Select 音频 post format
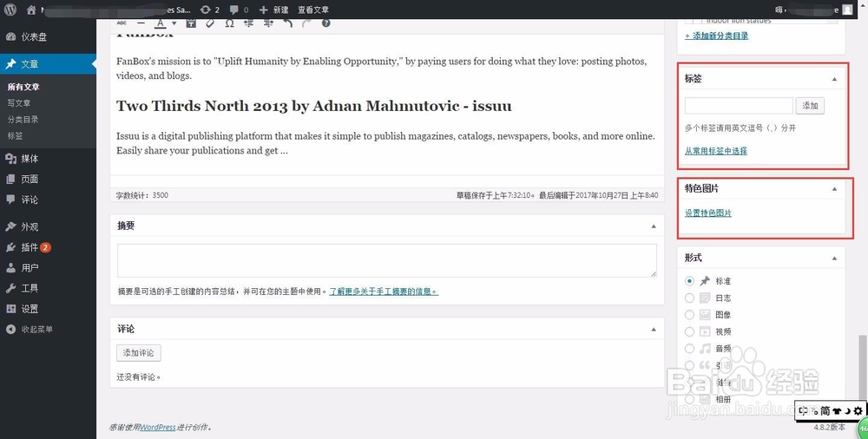This screenshot has width=868, height=439. [689, 348]
